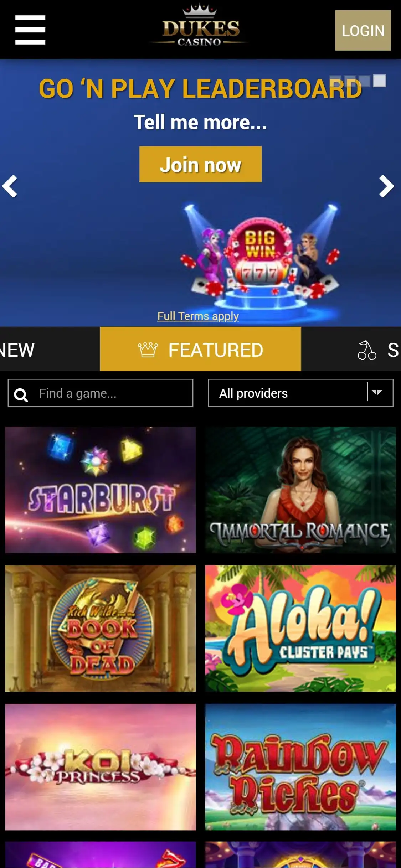The width and height of the screenshot is (401, 868).
Task: Focus the Find a game search field
Action: (101, 393)
